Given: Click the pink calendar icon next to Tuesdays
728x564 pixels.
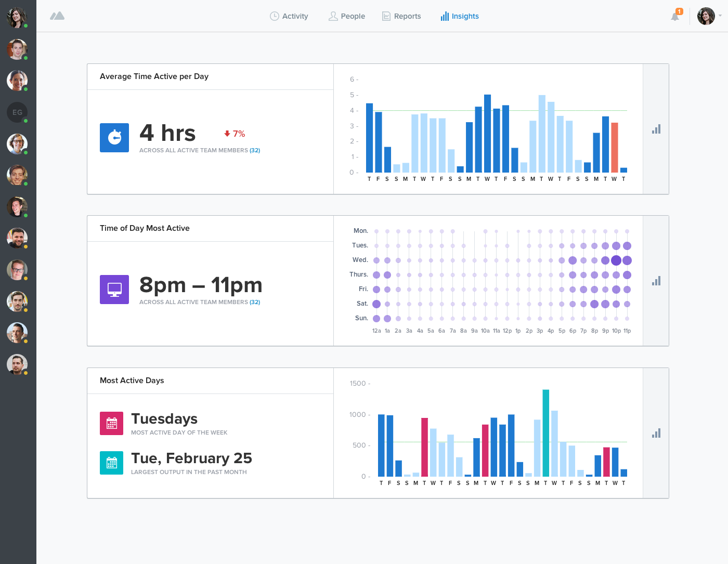Looking at the screenshot, I should tap(111, 423).
